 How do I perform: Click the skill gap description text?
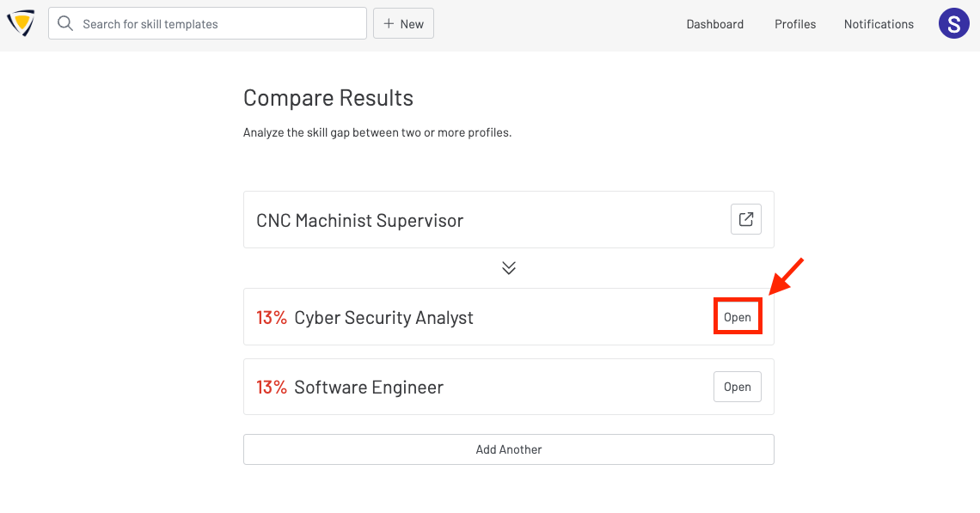coord(377,133)
